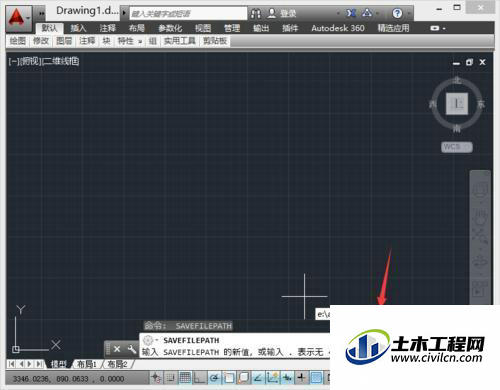Toggle 3D Object Snap in status bar
The height and width of the screenshot is (390, 500).
(x=244, y=378)
